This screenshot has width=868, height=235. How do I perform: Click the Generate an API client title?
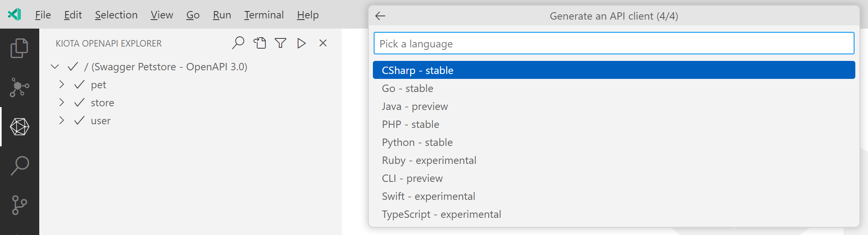point(614,16)
